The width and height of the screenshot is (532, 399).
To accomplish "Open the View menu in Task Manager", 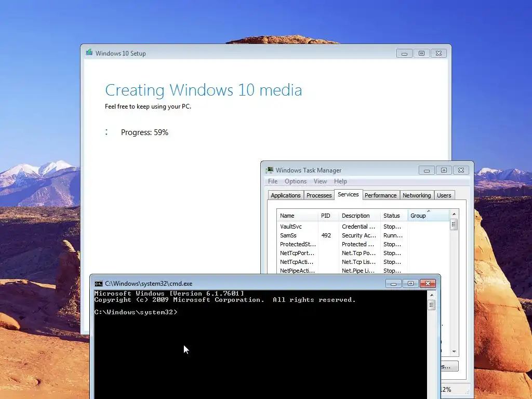I will click(x=320, y=181).
